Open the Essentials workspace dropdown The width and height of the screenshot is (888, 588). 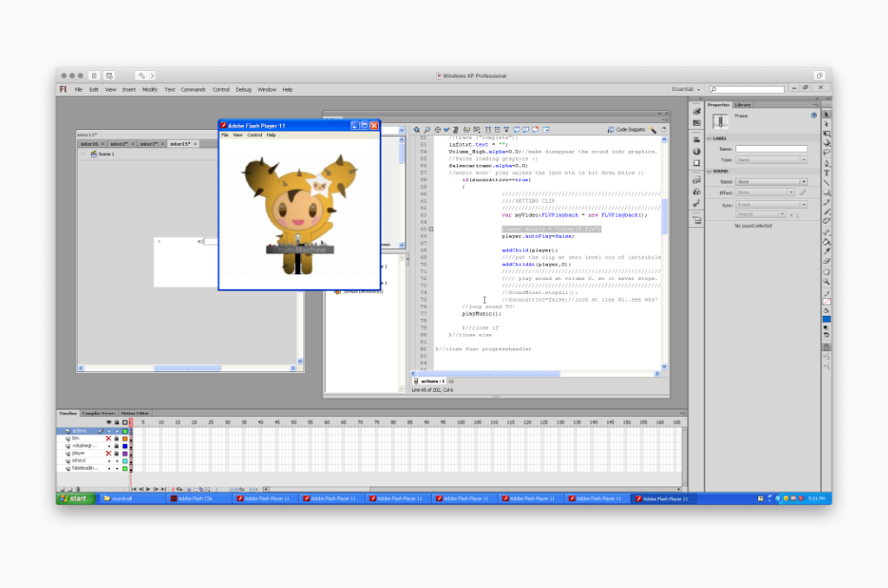click(x=685, y=89)
